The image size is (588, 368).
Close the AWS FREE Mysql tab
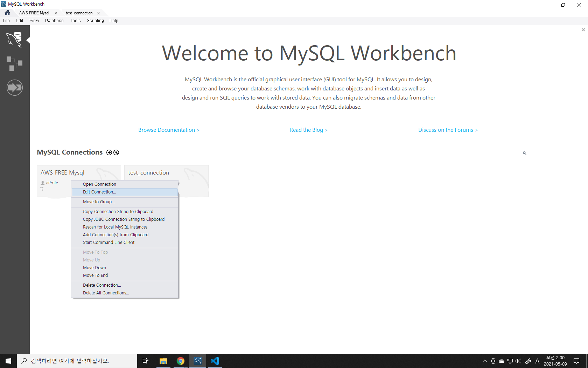56,13
